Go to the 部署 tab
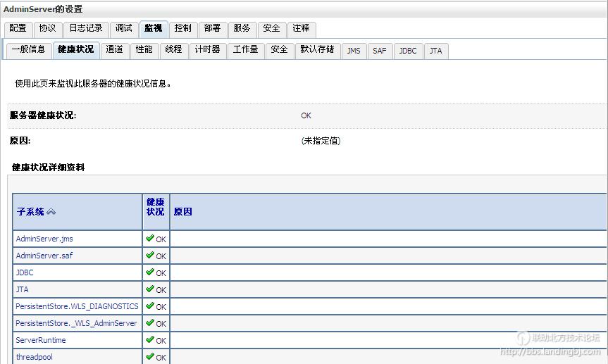The image size is (608, 364). [213, 29]
